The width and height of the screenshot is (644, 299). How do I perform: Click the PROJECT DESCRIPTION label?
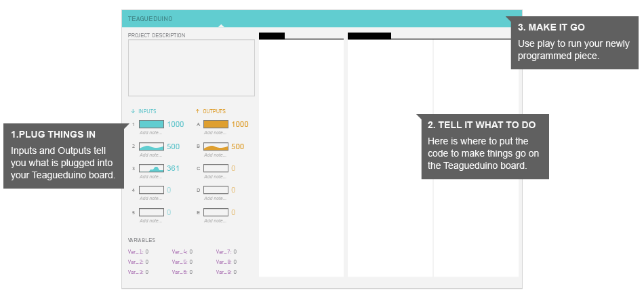[x=157, y=35]
